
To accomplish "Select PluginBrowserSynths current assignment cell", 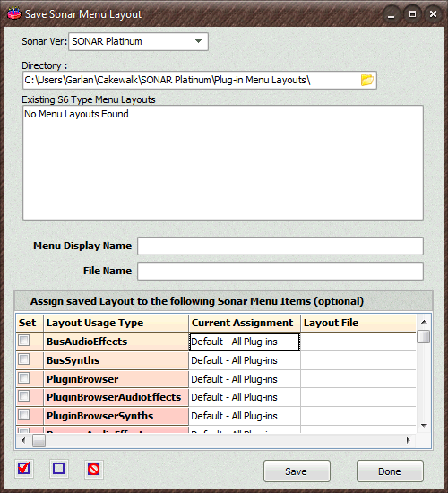I will (x=245, y=416).
